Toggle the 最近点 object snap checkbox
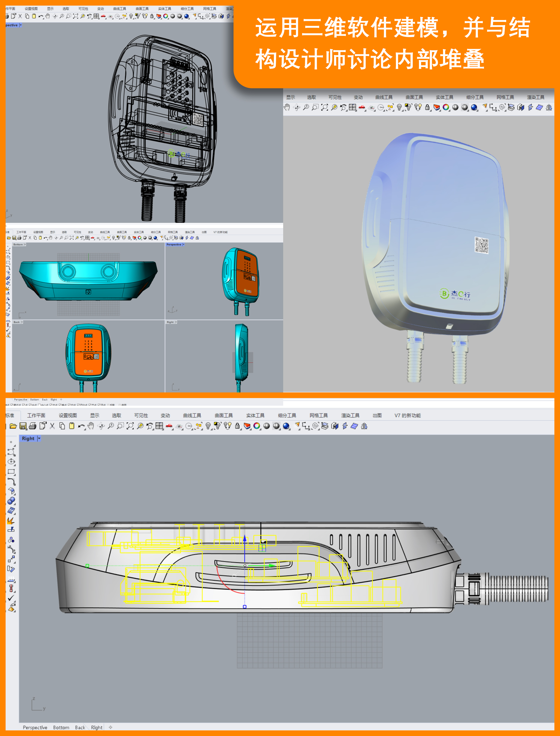 click(12, 405)
